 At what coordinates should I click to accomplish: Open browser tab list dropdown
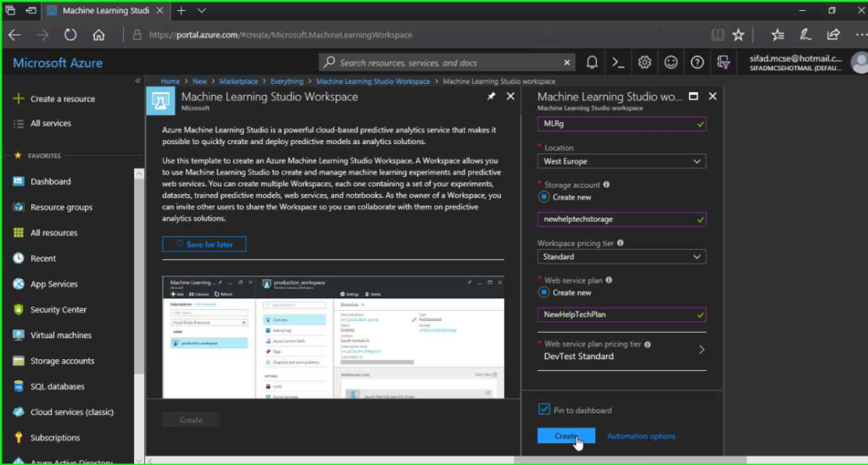pyautogui.click(x=202, y=10)
